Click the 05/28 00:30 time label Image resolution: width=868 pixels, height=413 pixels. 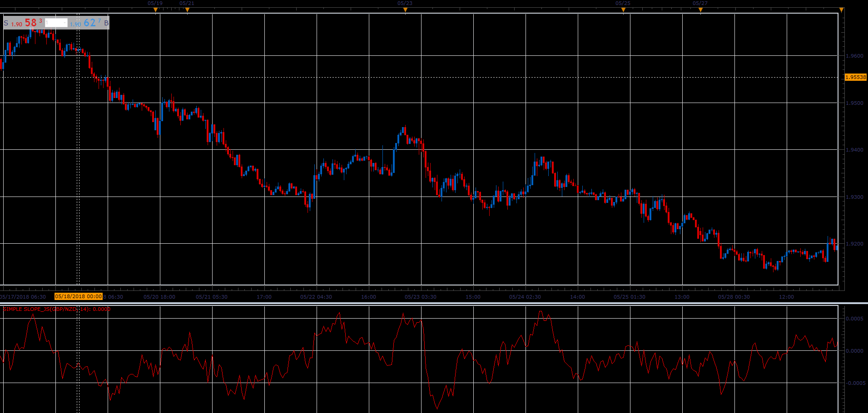pos(734,297)
